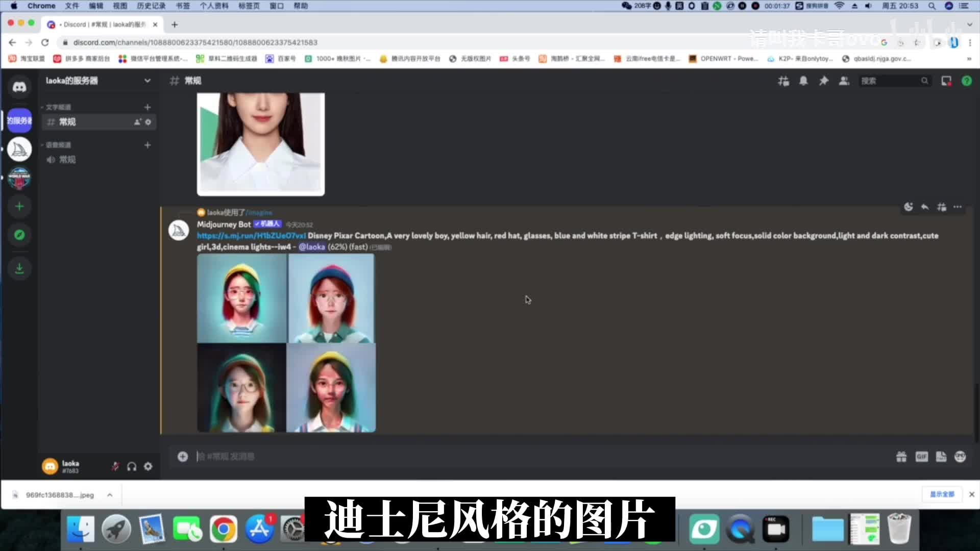980x551 pixels.
Task: Open Discord direct messages home icon
Action: [19, 87]
